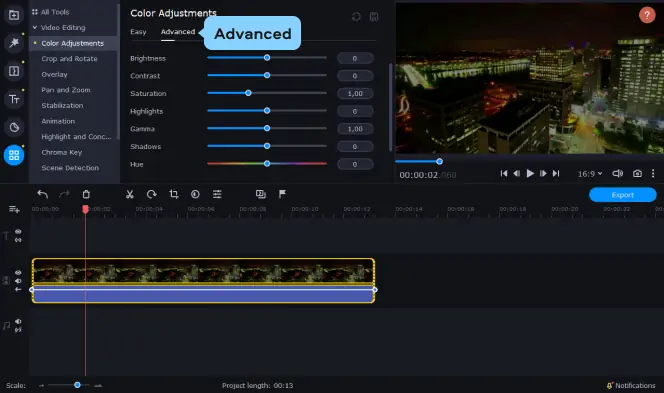Undo the last action
This screenshot has width=664, height=393.
pos(42,194)
